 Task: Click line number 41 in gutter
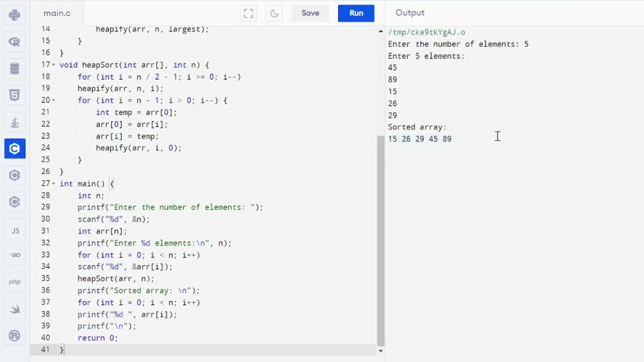click(x=45, y=349)
